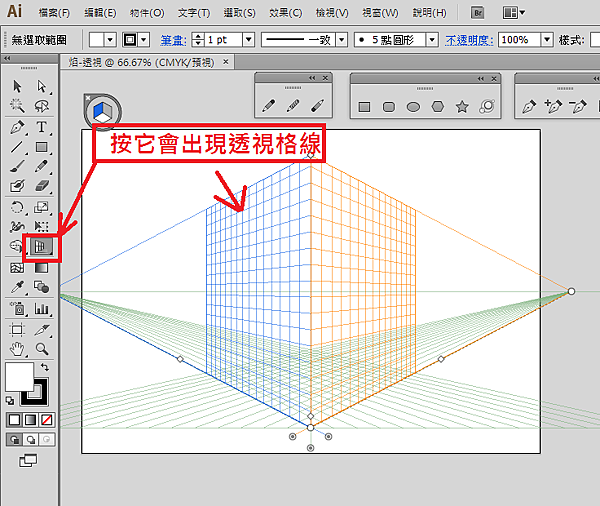The width and height of the screenshot is (600, 506).
Task: Choose Smooth tool in pencil panel
Action: point(293,106)
